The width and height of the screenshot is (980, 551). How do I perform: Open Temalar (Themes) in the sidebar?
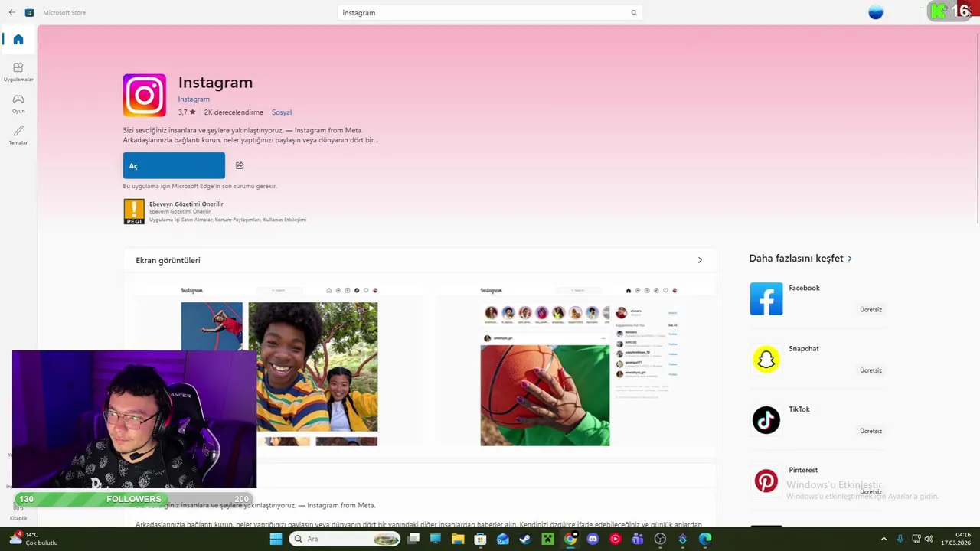18,135
